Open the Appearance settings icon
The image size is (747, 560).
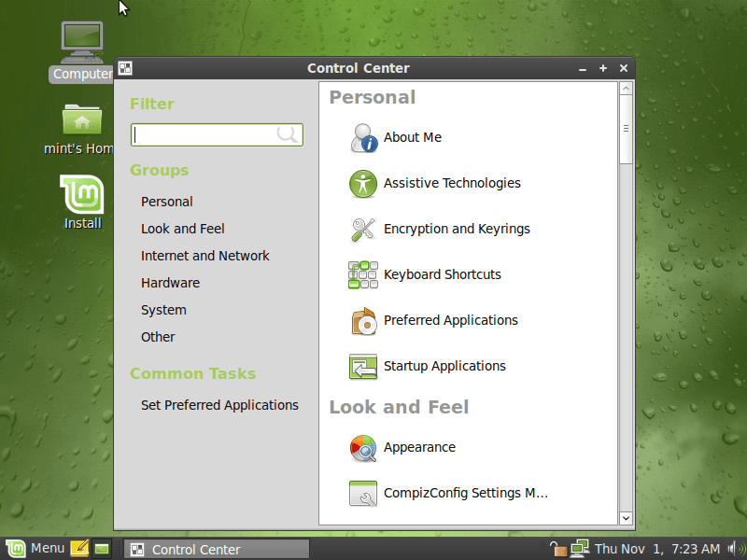pos(363,447)
